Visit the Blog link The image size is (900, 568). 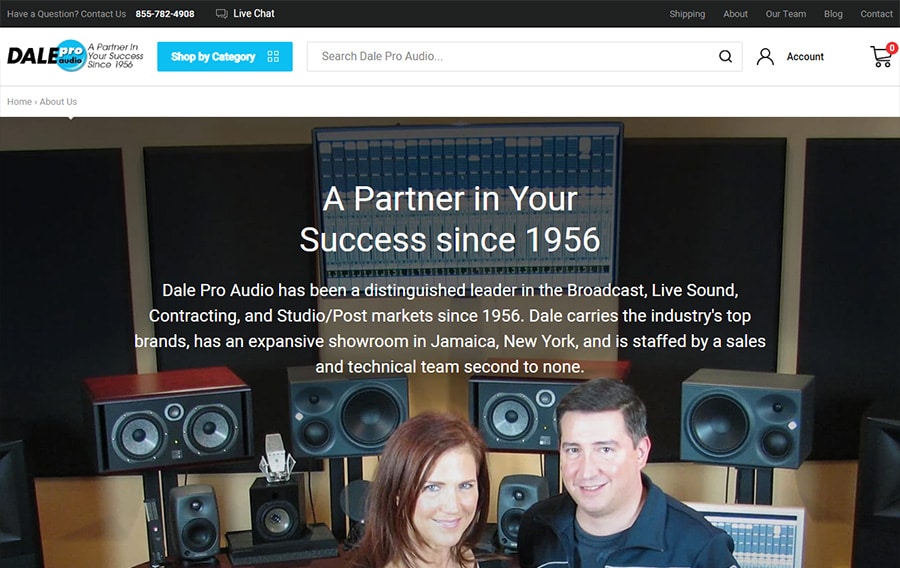pos(833,14)
